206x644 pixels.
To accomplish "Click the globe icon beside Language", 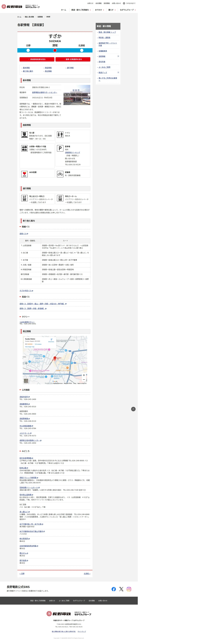I will pyautogui.click(x=124, y=3).
